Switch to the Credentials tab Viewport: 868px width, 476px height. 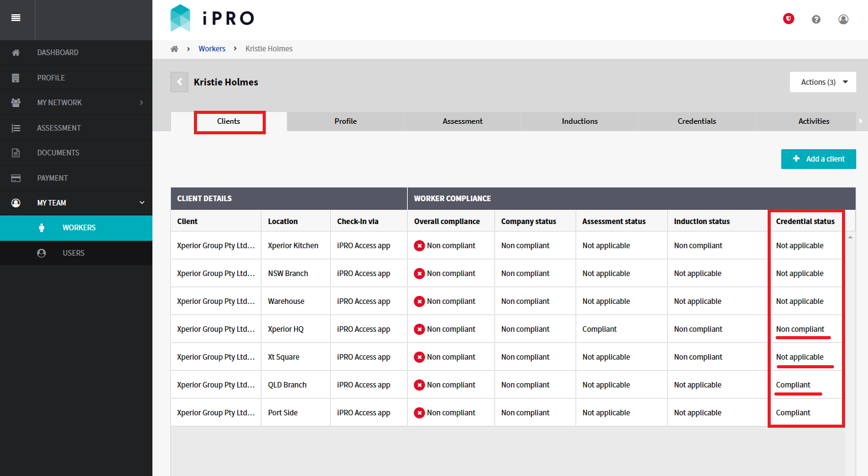(x=697, y=121)
